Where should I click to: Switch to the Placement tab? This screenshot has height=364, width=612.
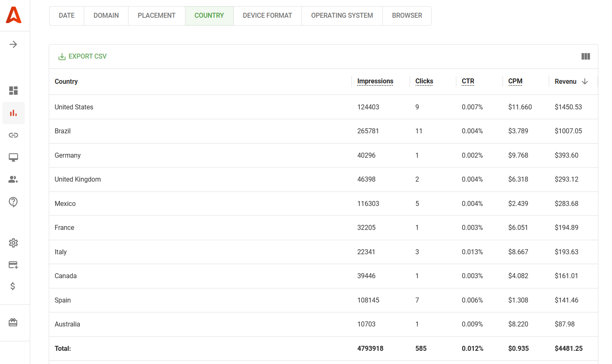(157, 16)
